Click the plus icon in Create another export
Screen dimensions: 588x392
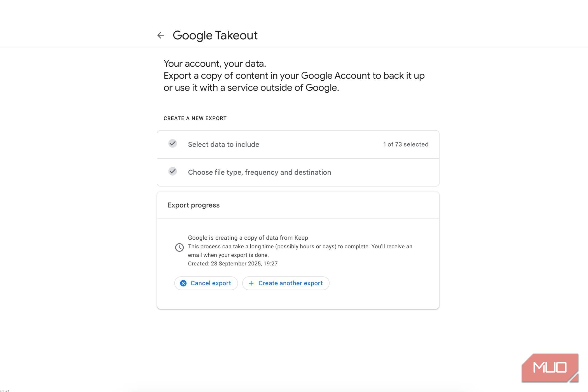[251, 283]
